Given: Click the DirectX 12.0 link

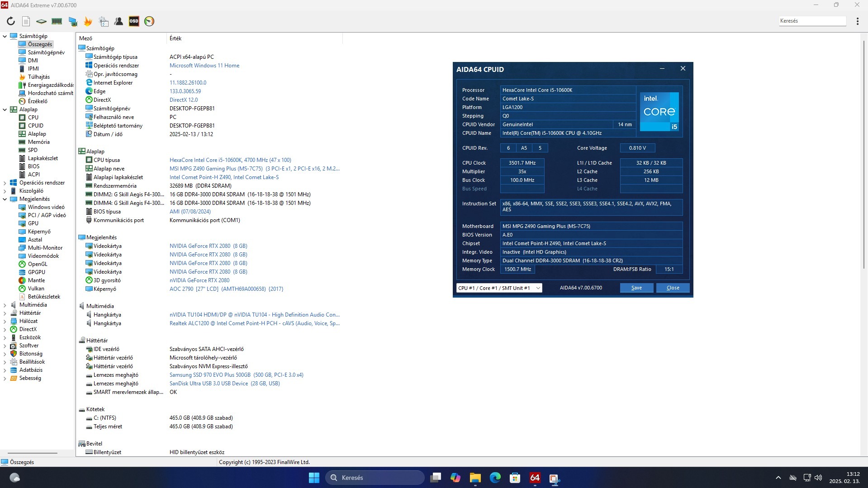Looking at the screenshot, I should 184,100.
